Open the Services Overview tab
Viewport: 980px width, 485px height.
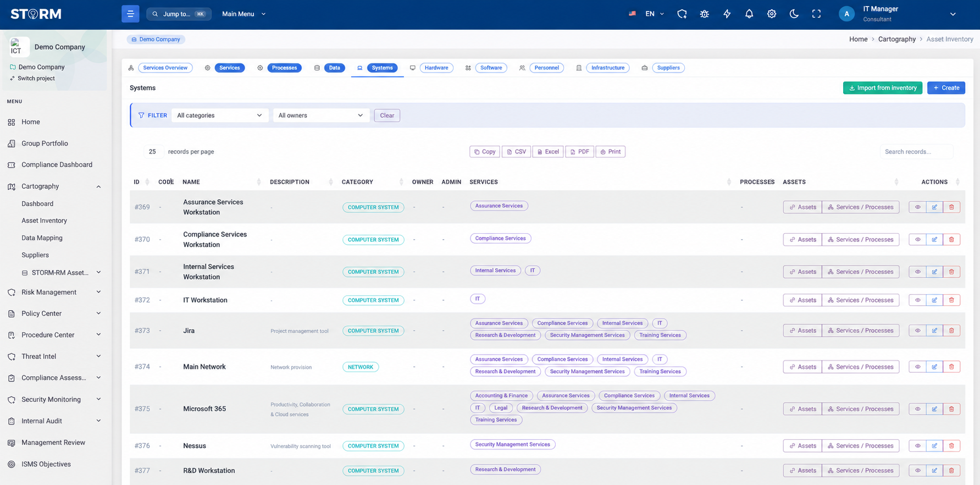165,68
